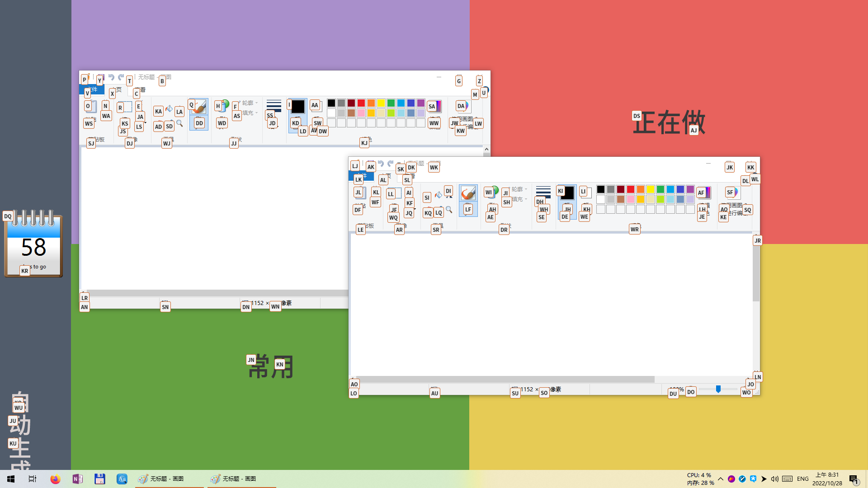Viewport: 868px width, 488px height.
Task: Click the Redo arrow in front window title bar
Action: (390, 164)
